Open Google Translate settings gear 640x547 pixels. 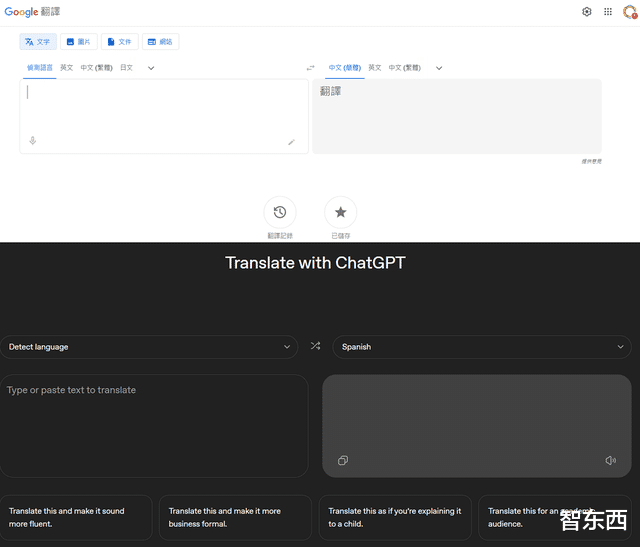587,12
